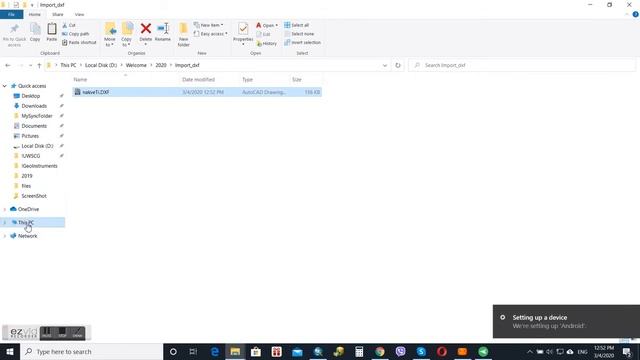640x360 pixels.
Task: Go back with the Back arrow
Action: (8, 65)
